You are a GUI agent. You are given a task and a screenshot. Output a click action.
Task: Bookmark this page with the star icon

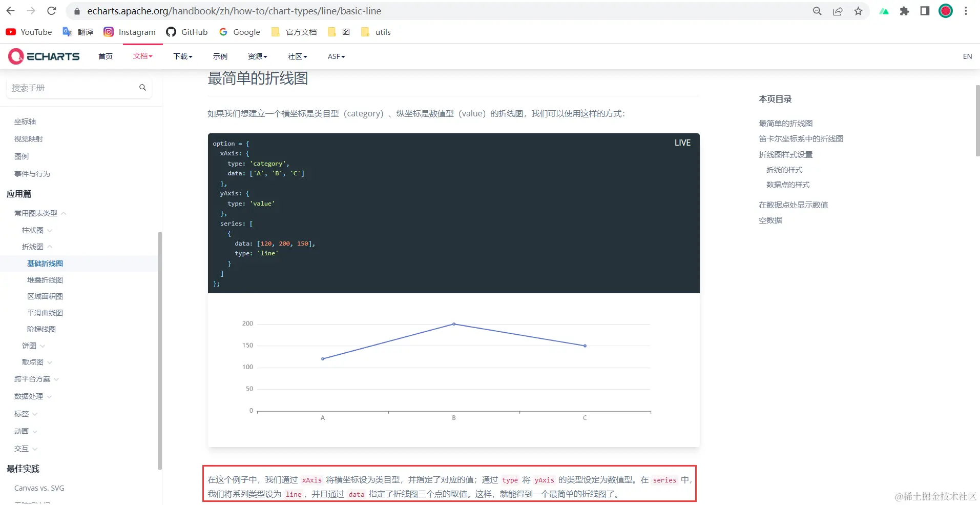(859, 11)
